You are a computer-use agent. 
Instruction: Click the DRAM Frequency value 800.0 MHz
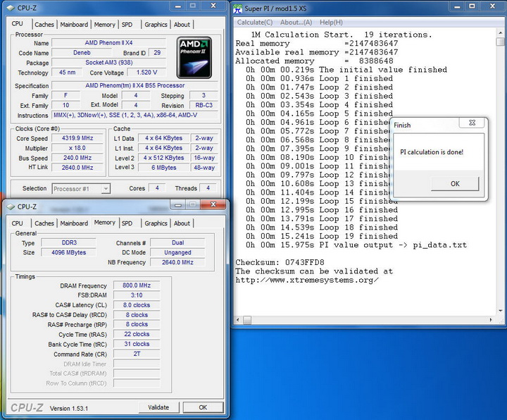click(x=137, y=285)
